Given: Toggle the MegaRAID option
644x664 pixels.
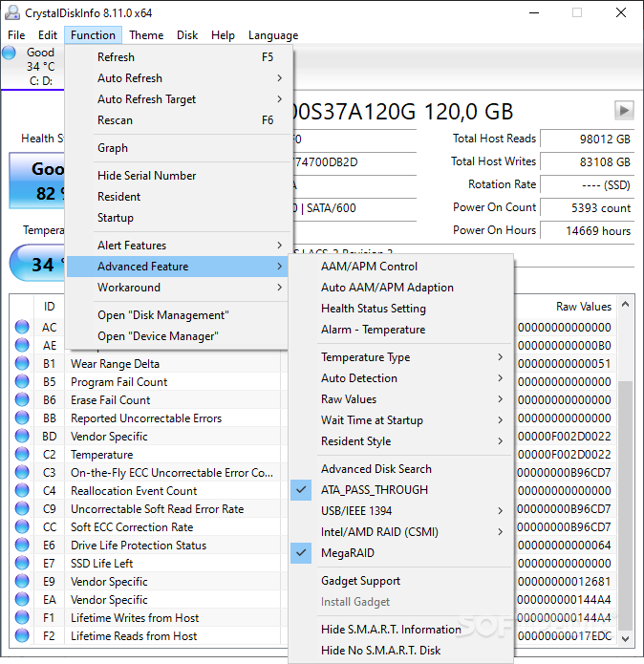Looking at the screenshot, I should pos(401,553).
